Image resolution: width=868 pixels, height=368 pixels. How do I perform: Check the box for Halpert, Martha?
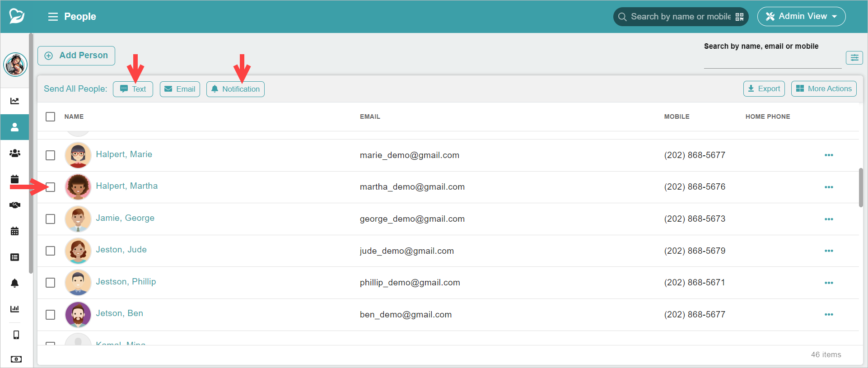click(x=51, y=187)
